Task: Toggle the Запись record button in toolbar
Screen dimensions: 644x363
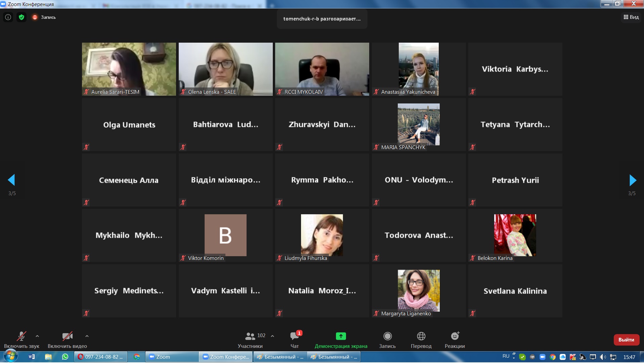Action: (387, 340)
